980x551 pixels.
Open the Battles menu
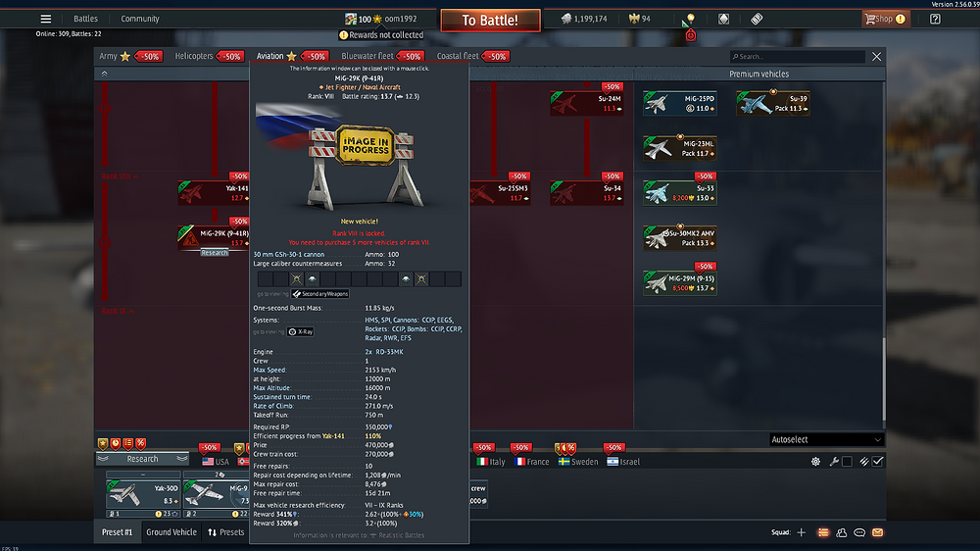tap(85, 19)
